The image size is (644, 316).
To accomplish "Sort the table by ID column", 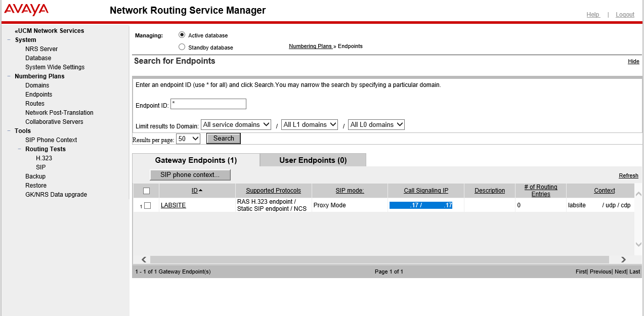I will [194, 191].
